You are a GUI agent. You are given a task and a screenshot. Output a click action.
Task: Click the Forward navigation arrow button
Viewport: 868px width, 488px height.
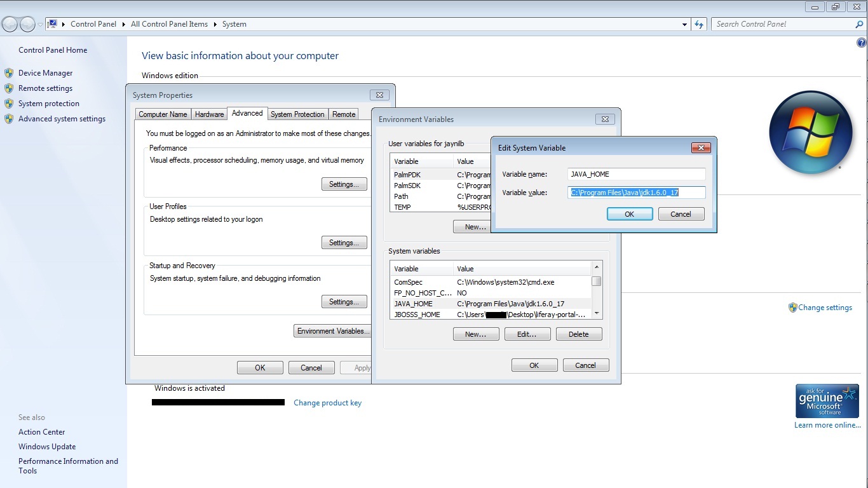[x=27, y=24]
